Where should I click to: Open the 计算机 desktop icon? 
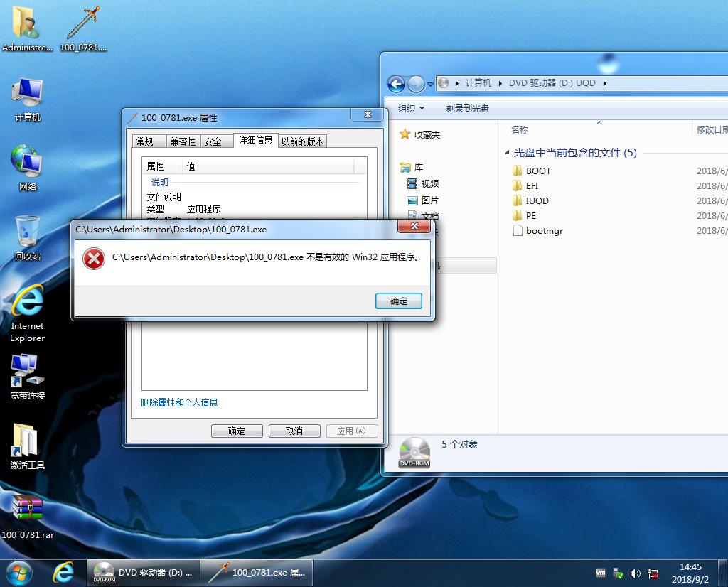click(x=28, y=99)
